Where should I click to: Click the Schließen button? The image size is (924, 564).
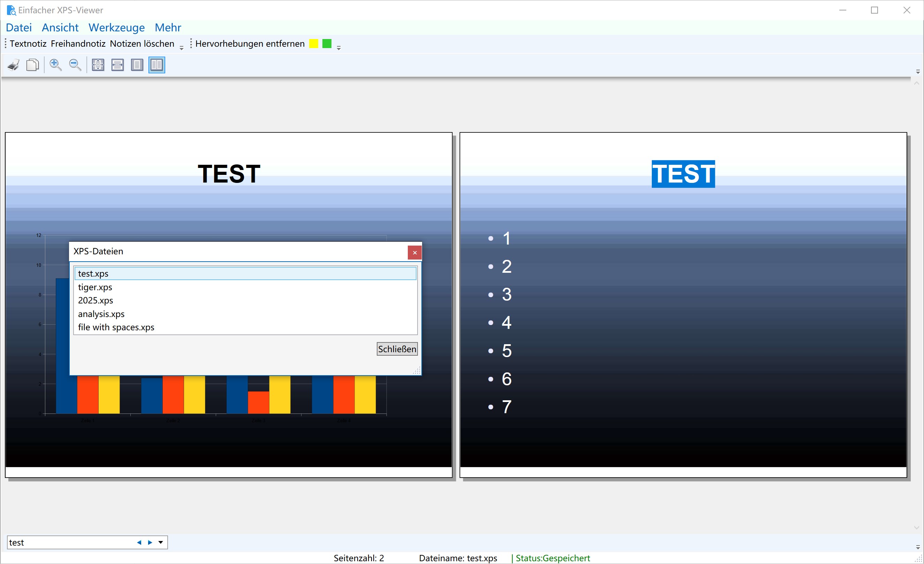(x=397, y=349)
